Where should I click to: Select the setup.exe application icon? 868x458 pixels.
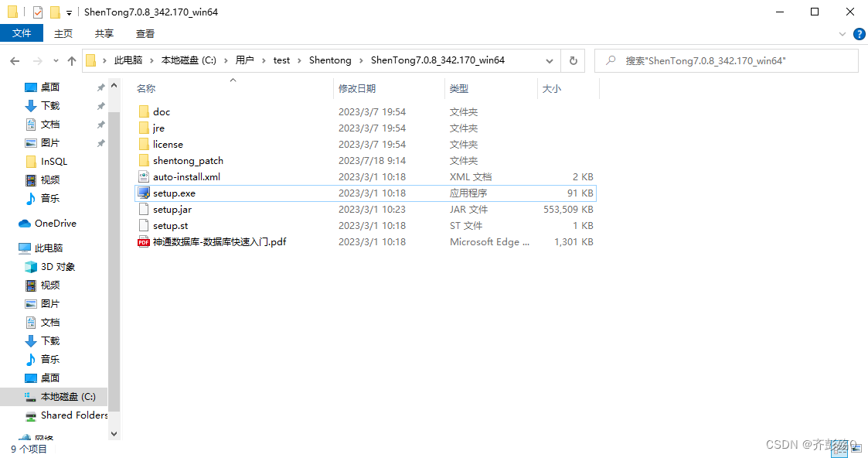coord(144,193)
